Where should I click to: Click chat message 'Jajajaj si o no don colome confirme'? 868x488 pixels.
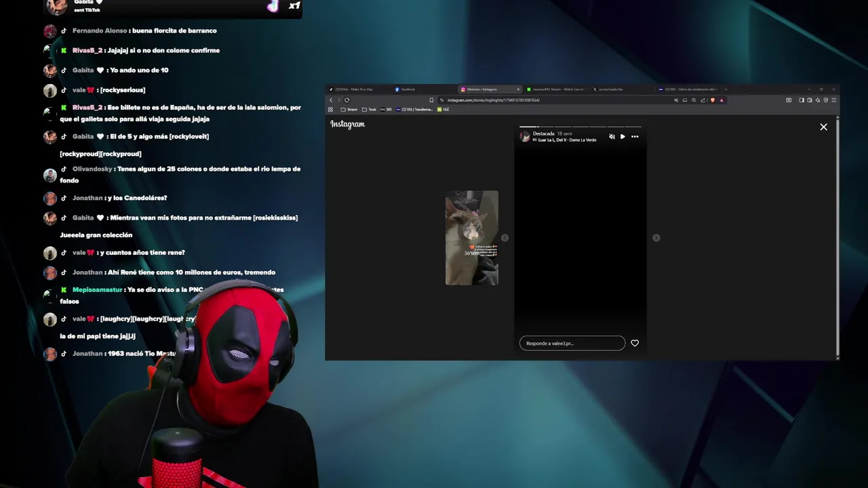163,50
